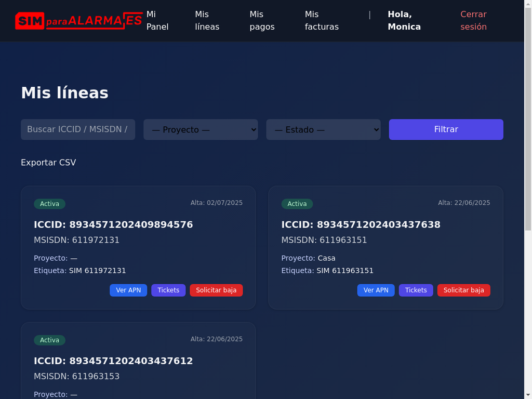Image resolution: width=532 pixels, height=399 pixels.
Task: Click Activa badge on card 611972131
Action: coord(49,204)
